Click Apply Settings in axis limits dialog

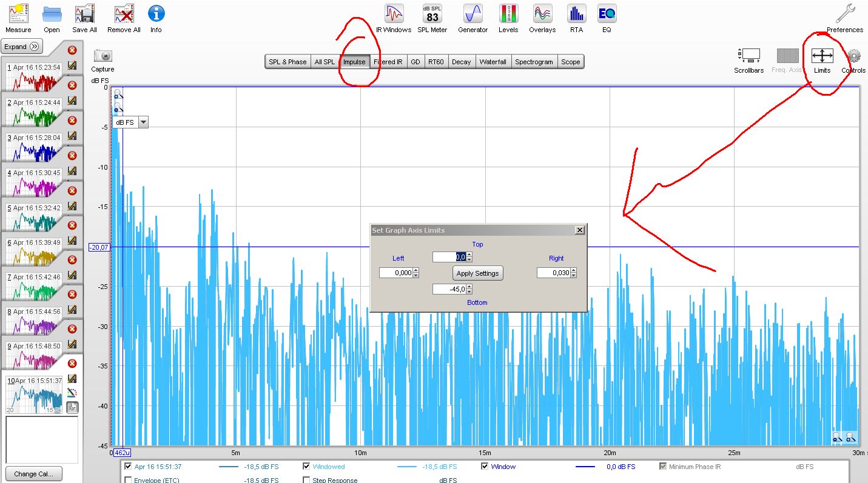478,273
